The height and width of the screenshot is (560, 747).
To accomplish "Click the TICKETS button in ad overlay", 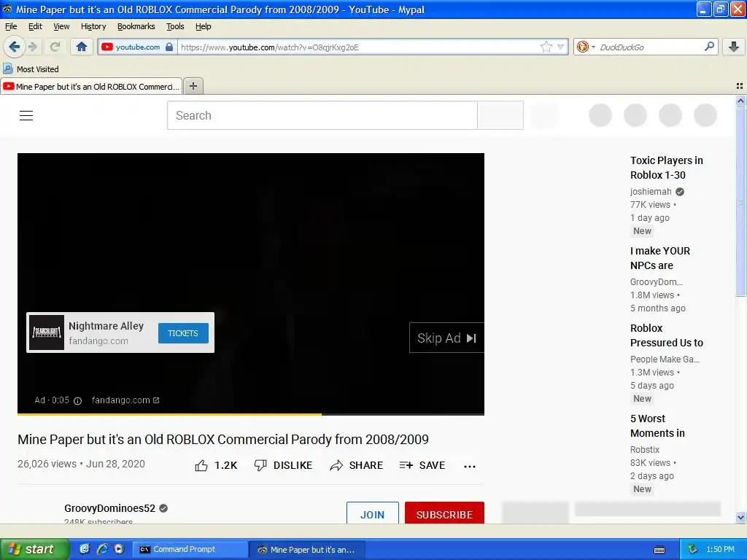I will (x=183, y=333).
